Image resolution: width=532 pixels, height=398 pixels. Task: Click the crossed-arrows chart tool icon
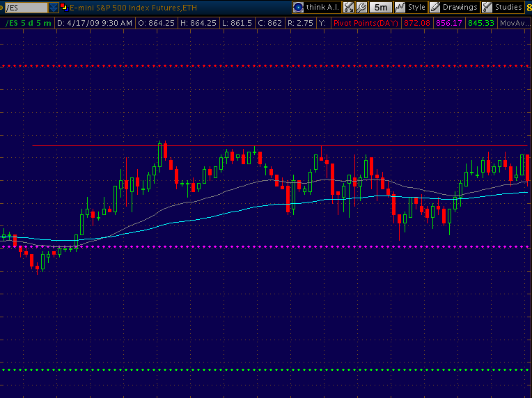pyautogui.click(x=349, y=7)
